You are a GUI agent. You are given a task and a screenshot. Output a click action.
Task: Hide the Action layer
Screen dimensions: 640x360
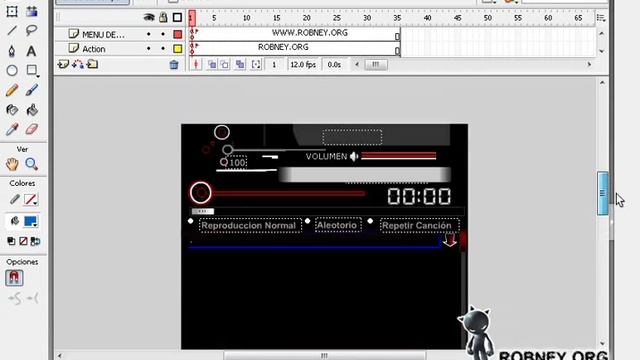(x=149, y=49)
